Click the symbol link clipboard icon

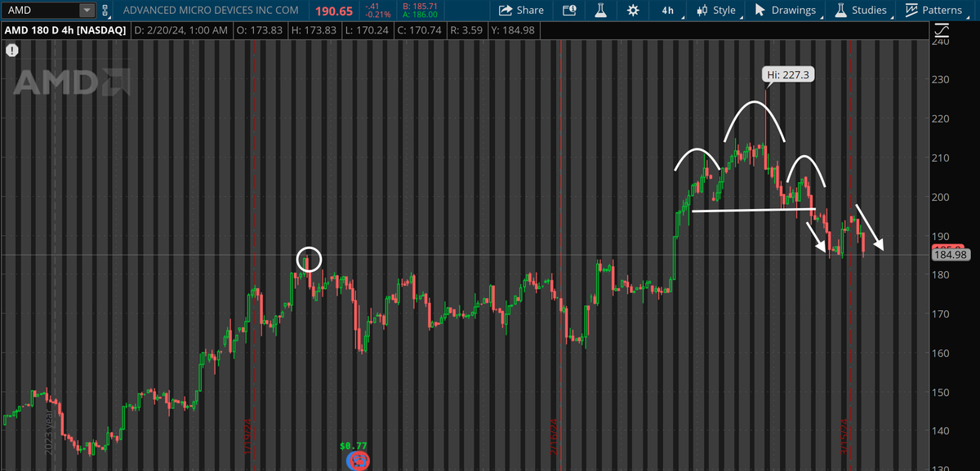tap(105, 11)
